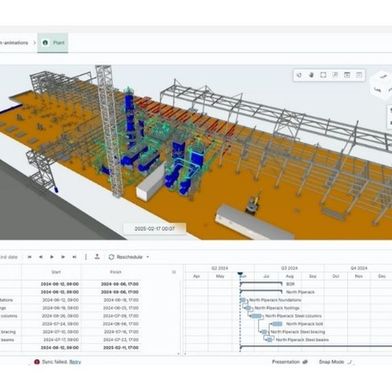Click the finish date cell 2024-07-23, 17:00
The height and width of the screenshot is (392, 392).
click(x=121, y=340)
